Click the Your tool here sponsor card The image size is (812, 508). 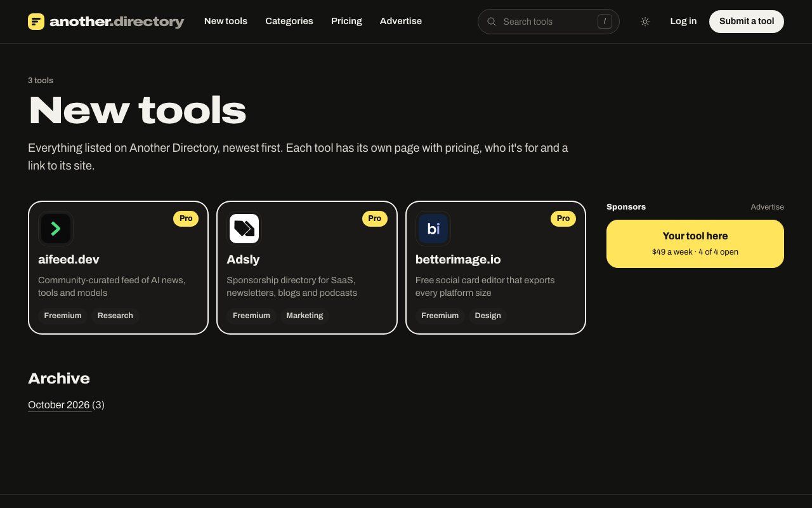[695, 244]
